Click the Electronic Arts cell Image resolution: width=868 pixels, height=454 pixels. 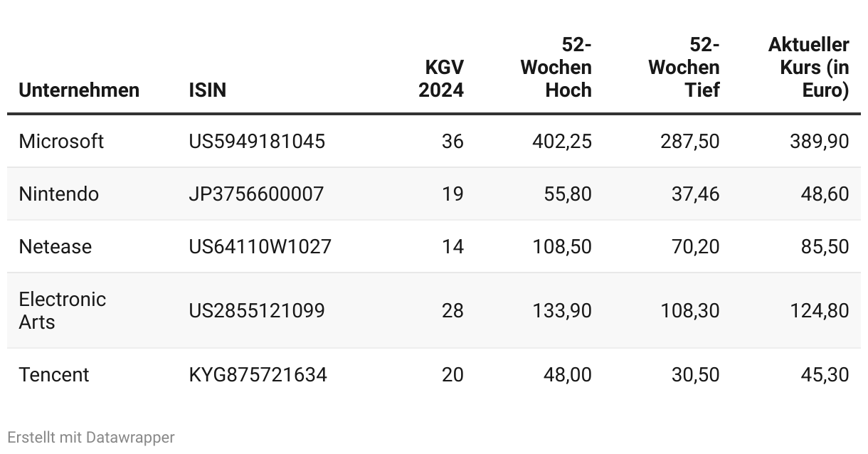coord(63,310)
